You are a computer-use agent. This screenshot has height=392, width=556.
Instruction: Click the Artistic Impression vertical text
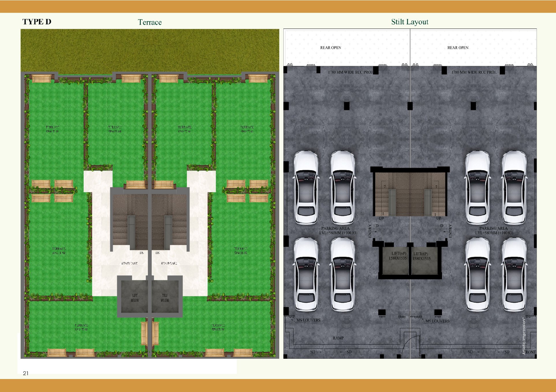pyautogui.click(x=524, y=336)
